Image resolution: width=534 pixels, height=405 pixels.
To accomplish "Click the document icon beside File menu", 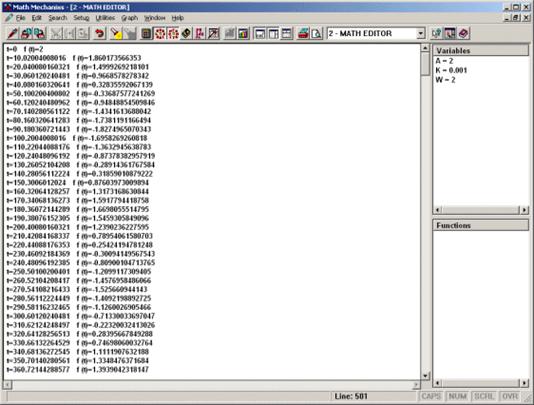I will pyautogui.click(x=9, y=18).
